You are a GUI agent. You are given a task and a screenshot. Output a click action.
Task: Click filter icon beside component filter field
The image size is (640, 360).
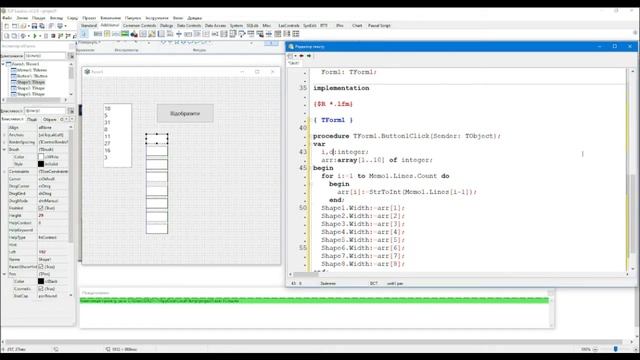coord(71,56)
